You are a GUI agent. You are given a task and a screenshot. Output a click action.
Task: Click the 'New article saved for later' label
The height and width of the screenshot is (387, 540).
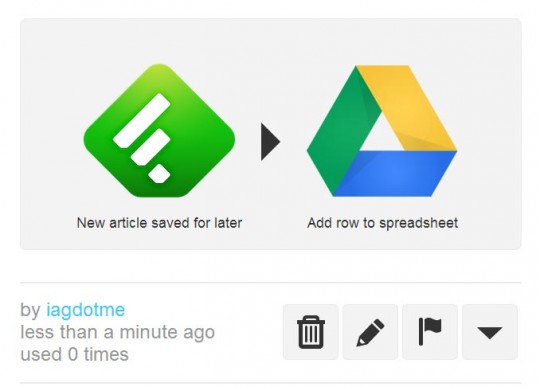pyautogui.click(x=159, y=223)
